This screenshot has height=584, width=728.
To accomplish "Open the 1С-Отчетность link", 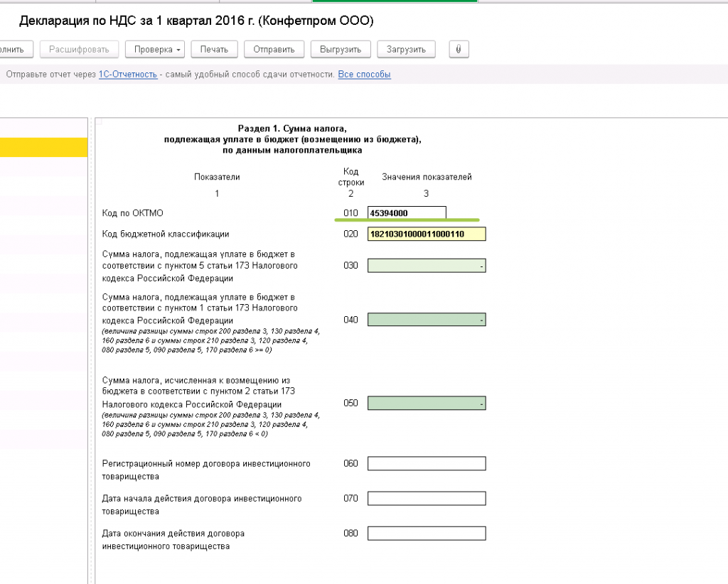I will coord(128,75).
